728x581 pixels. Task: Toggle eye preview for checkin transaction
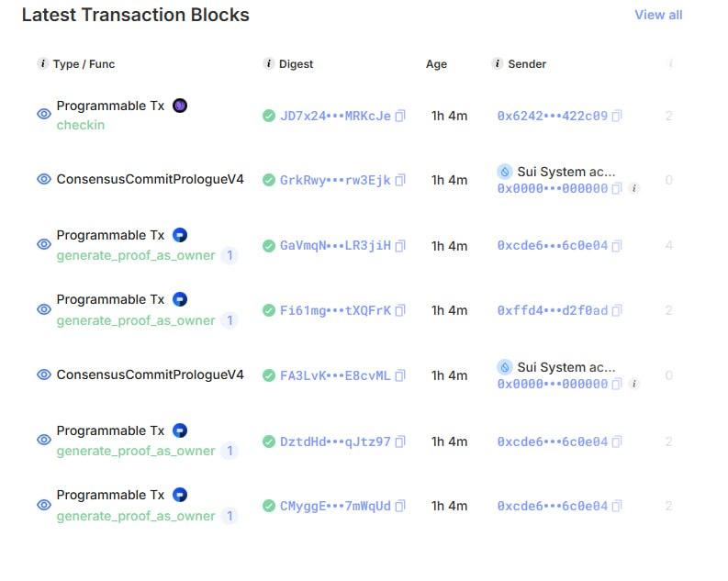click(x=43, y=115)
